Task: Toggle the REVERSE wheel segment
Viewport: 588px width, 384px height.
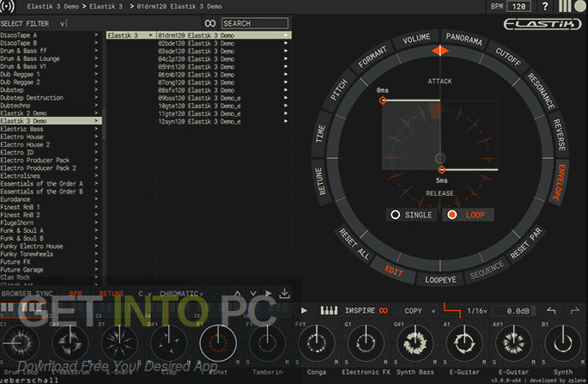Action: tap(559, 135)
